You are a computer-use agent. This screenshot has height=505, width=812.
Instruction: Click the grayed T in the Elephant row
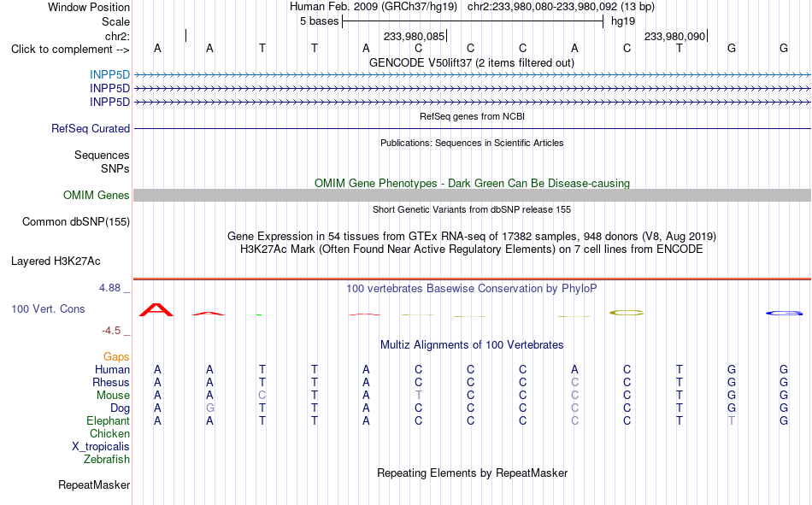tap(731, 420)
